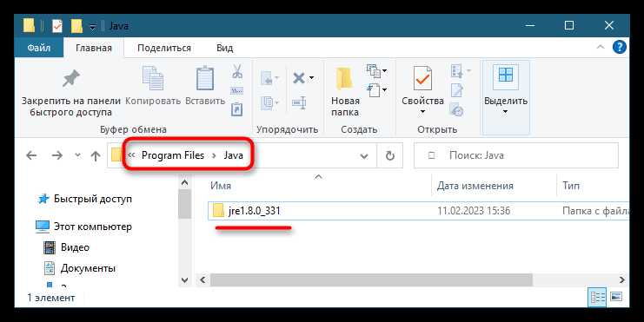Click the edit icon in Открыть group
This screenshot has height=322, width=644.
click(x=457, y=90)
